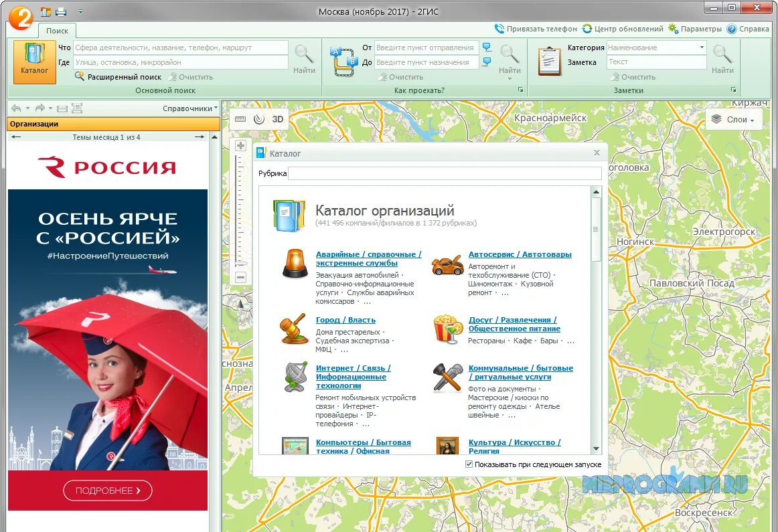
Task: Focus the До destination field
Action: [x=426, y=62]
